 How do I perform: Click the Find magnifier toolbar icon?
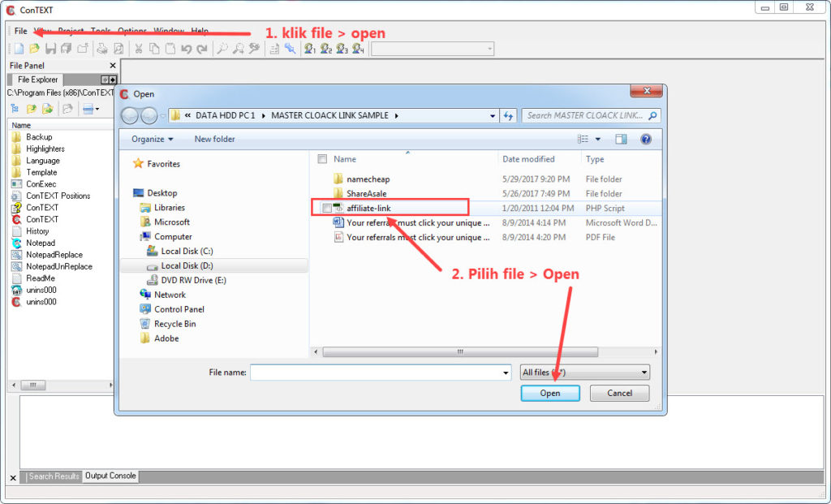point(222,50)
